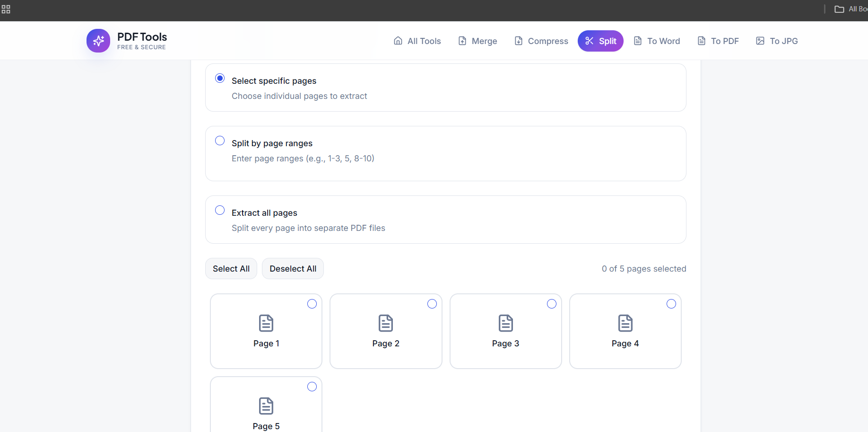This screenshot has height=432, width=868.
Task: Choose the Extract all pages option
Action: click(x=220, y=210)
